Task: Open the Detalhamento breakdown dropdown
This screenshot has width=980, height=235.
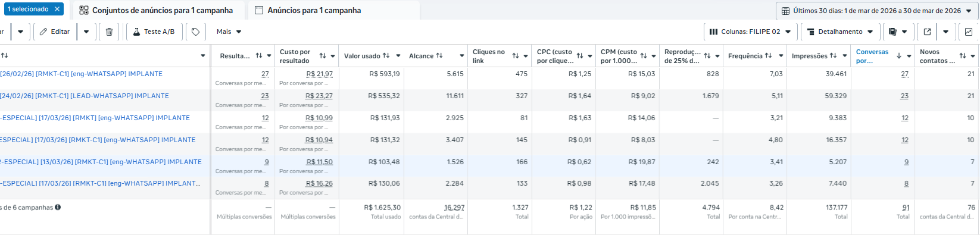Action: [x=840, y=32]
